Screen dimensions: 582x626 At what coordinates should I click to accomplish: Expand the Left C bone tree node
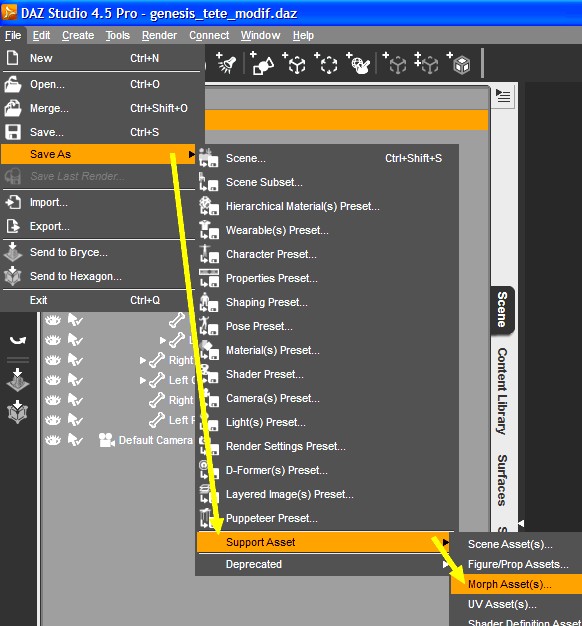143,380
